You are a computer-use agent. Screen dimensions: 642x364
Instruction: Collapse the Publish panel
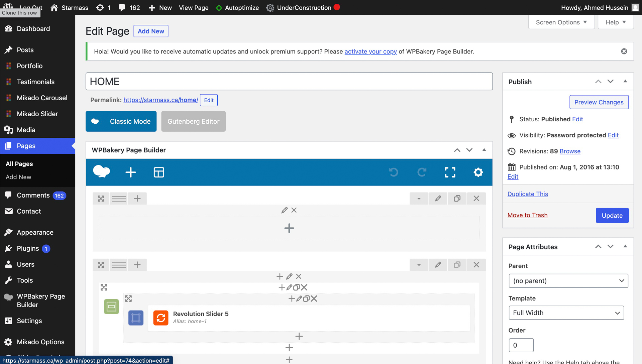[x=625, y=81]
